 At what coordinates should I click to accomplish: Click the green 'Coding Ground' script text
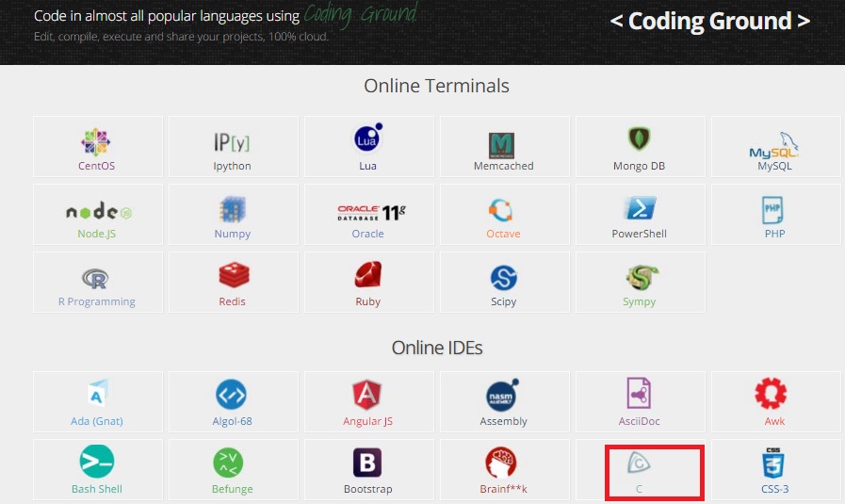pyautogui.click(x=361, y=14)
